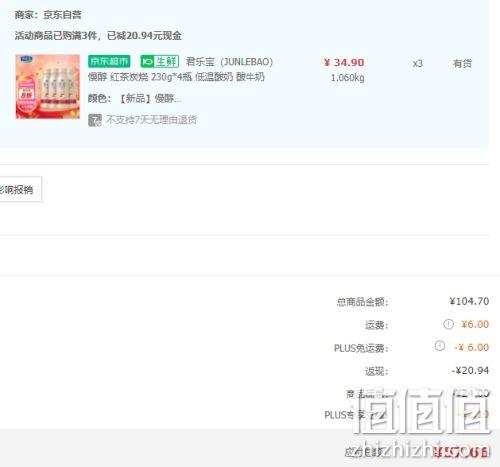This screenshot has height=467, width=500.
Task: Click the 返现 -¥20.94 amount
Action: pyautogui.click(x=470, y=370)
